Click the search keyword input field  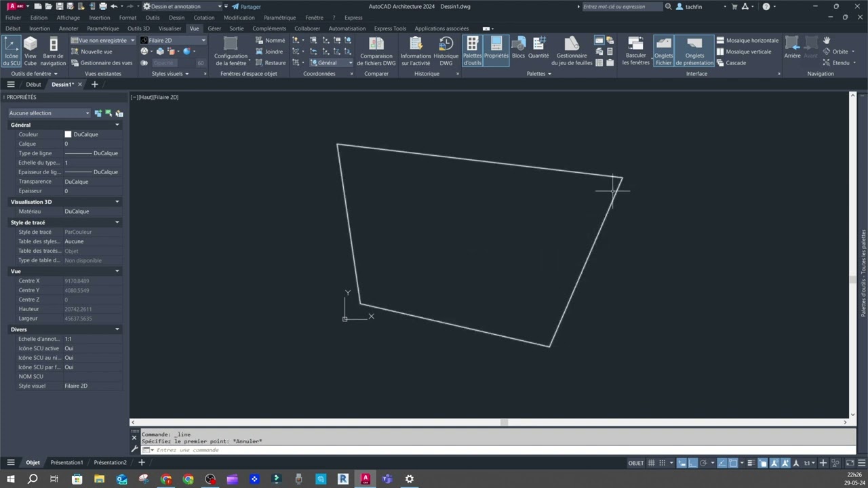[x=623, y=7]
